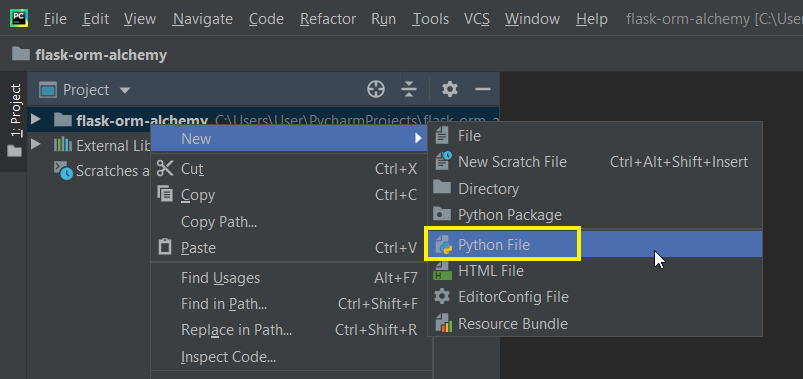Viewport: 803px width, 379px height.
Task: Click the clipboard icon beside Paste
Action: pyautogui.click(x=165, y=247)
